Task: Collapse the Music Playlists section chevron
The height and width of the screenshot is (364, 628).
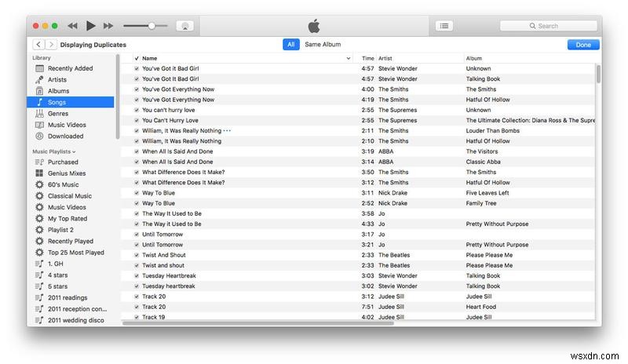Action: (x=74, y=151)
